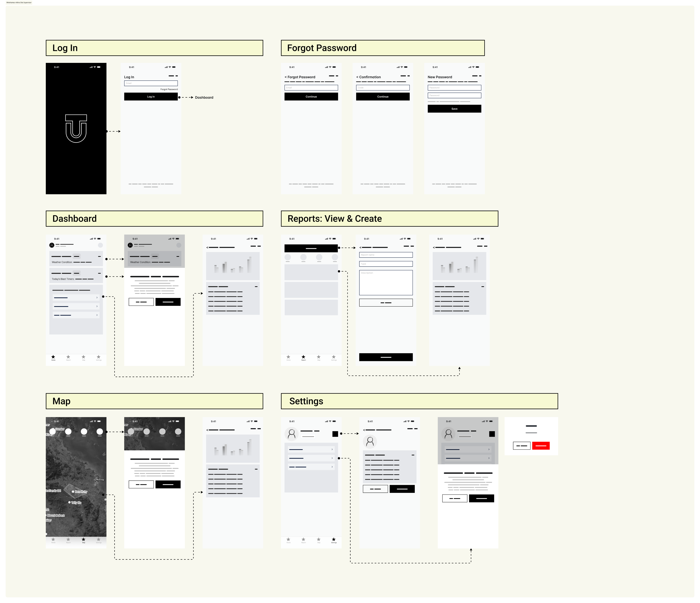700x603 pixels.
Task: Click the Tally Ho marker on the satellite map
Action: (x=70, y=502)
